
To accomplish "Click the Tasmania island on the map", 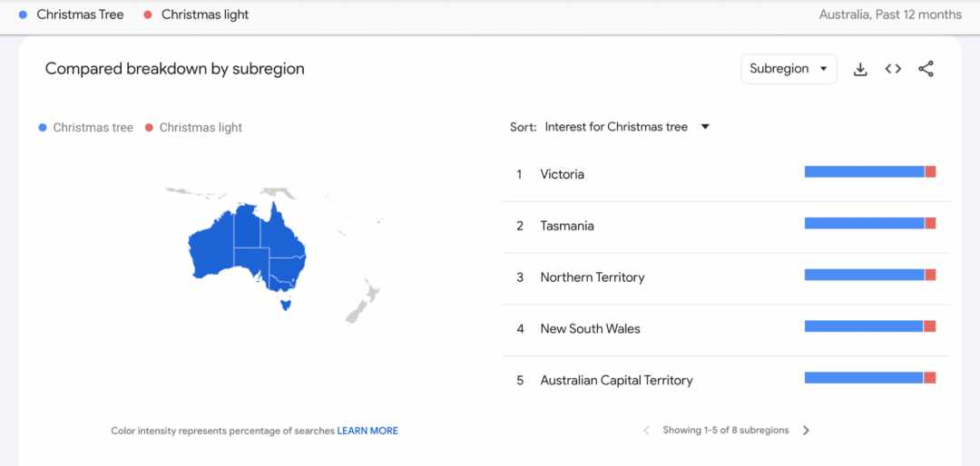I will 286,305.
